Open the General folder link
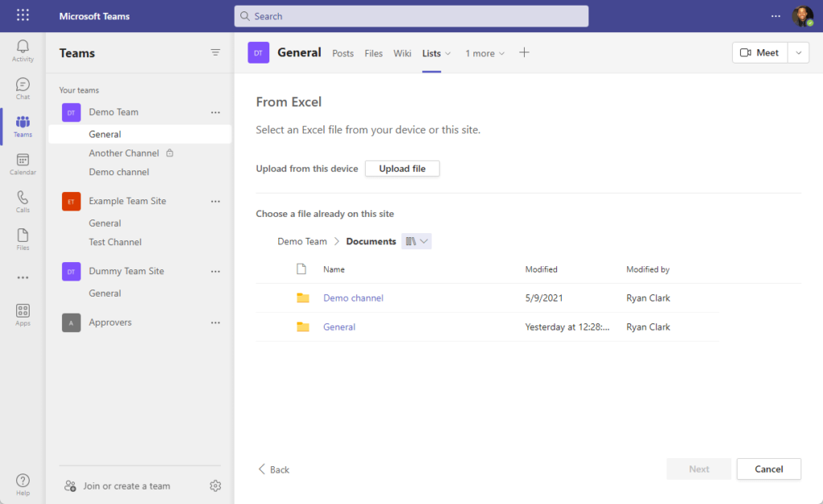This screenshot has height=504, width=823. (x=339, y=326)
